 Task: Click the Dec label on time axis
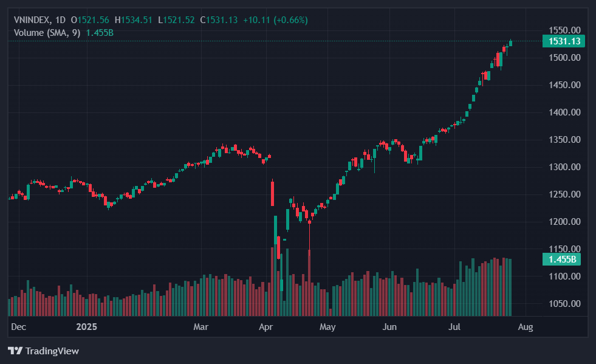pyautogui.click(x=18, y=327)
